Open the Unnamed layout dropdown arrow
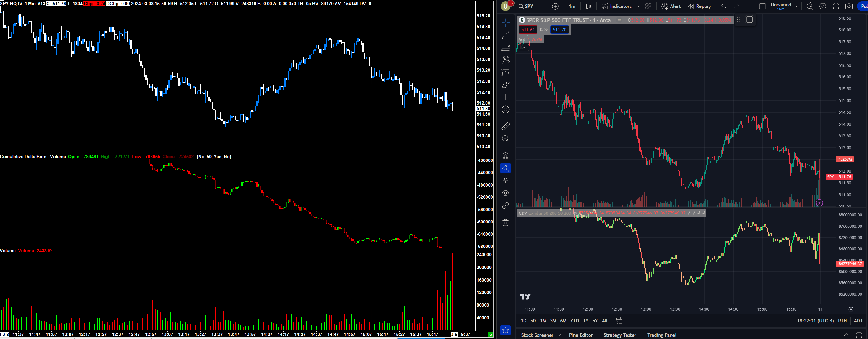The width and height of the screenshot is (868, 339). point(796,6)
